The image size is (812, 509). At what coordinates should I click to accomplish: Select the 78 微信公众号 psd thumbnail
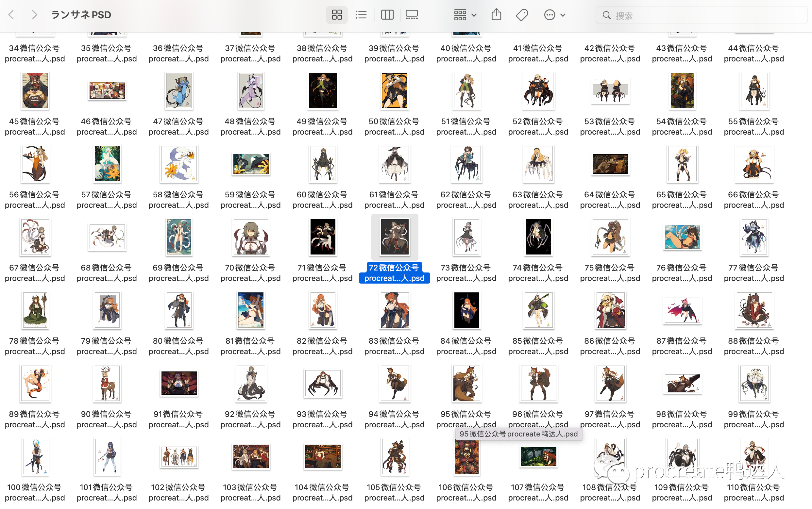[x=35, y=310]
